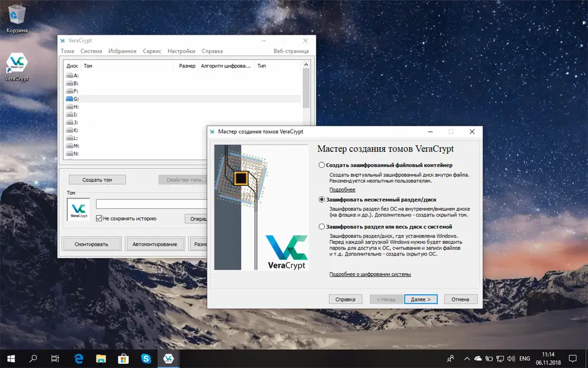Click the drive list scrollbar thumb
Screen dimensions: 588x368
[306, 88]
